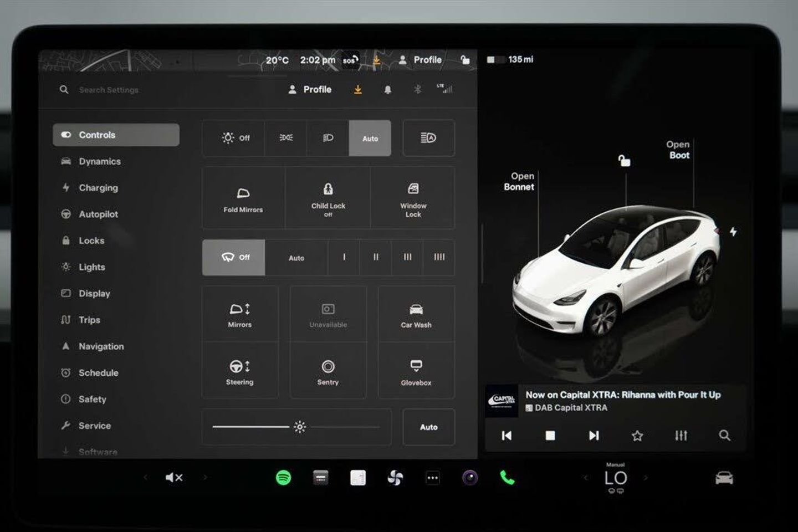Tap the top status bar lock icon
The image size is (798, 532).
[465, 59]
